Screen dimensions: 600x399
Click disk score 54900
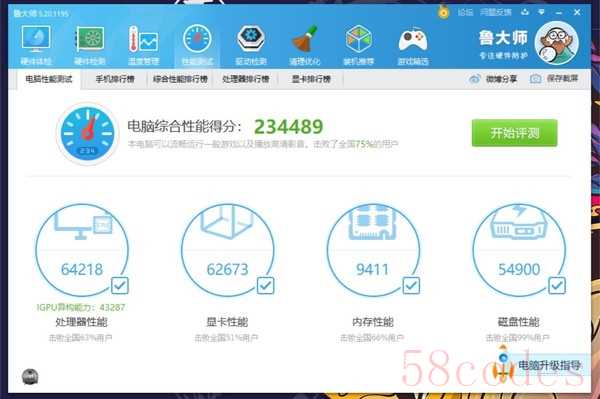click(x=519, y=270)
